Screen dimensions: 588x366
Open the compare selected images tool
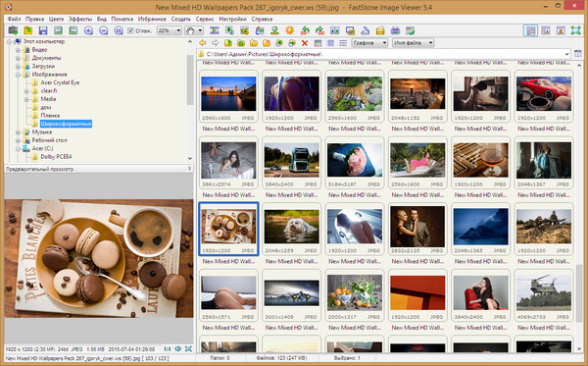coord(335,30)
